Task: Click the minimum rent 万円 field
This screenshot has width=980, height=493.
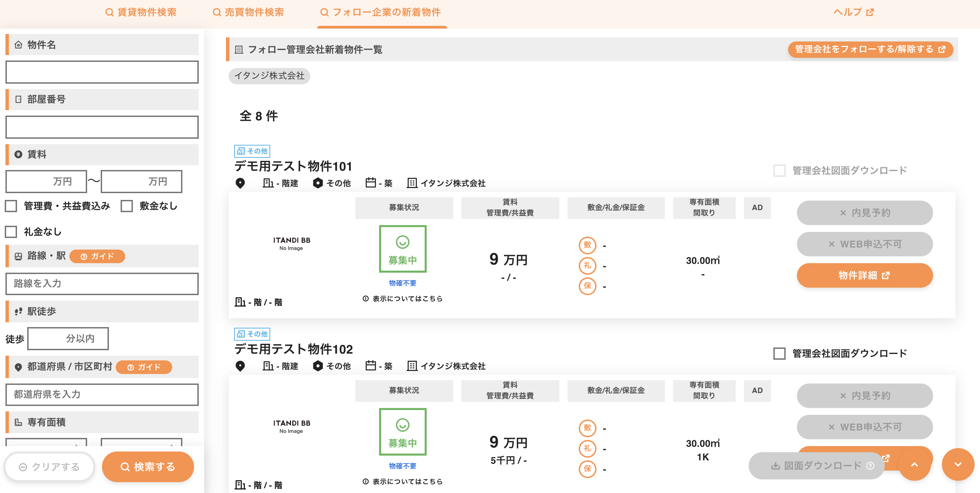Action: pos(46,182)
